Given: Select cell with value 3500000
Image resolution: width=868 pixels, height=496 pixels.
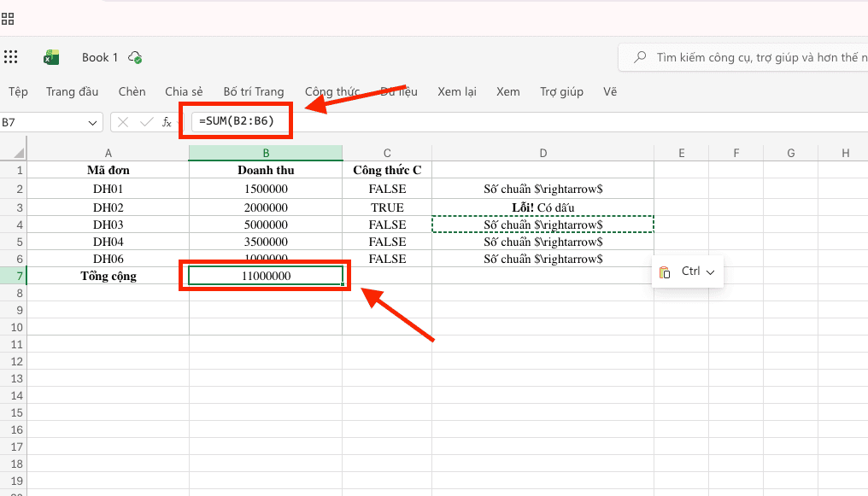Looking at the screenshot, I should [266, 242].
